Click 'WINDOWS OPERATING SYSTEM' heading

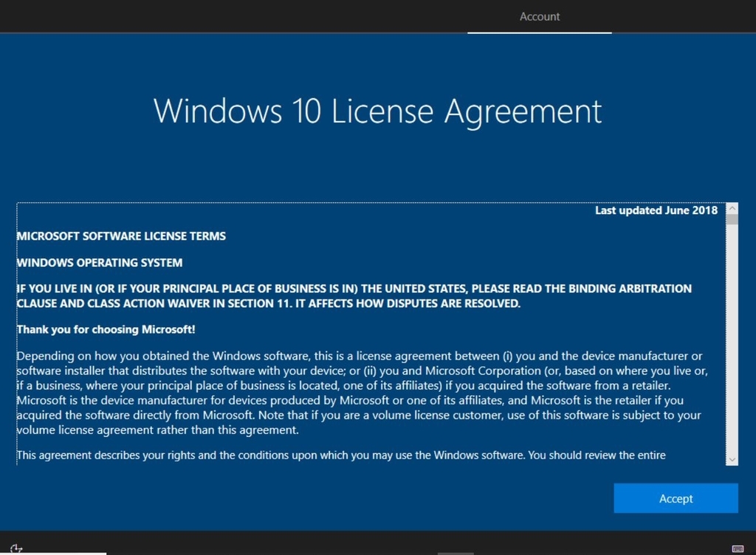point(100,263)
